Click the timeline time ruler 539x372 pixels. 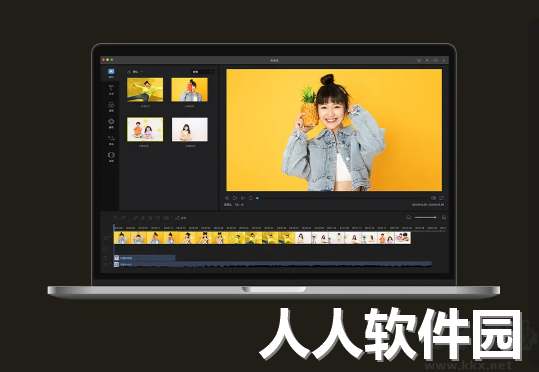click(x=280, y=228)
